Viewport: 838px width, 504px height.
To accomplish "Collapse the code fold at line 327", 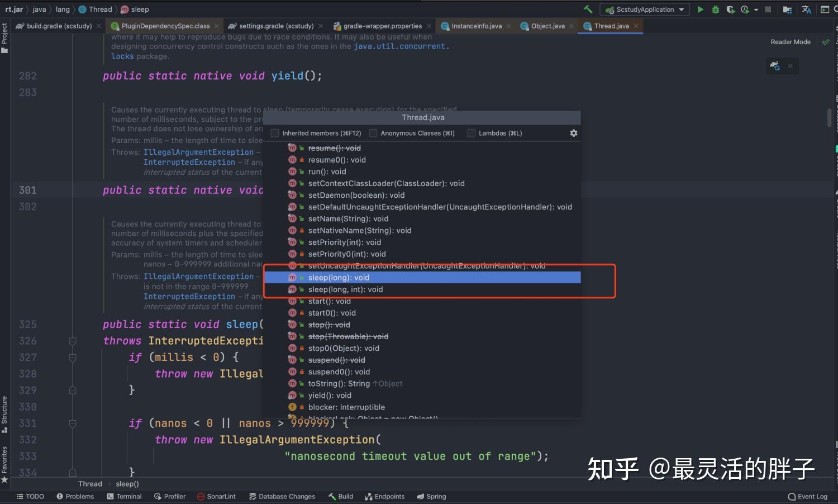I will (72, 358).
